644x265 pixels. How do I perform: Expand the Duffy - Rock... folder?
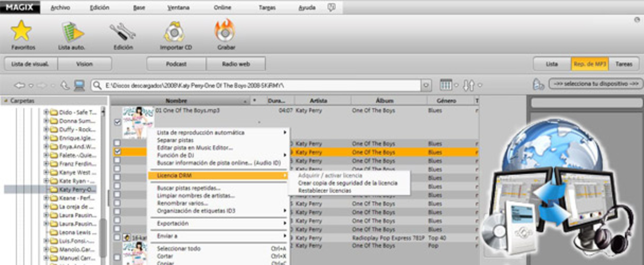click(46, 129)
